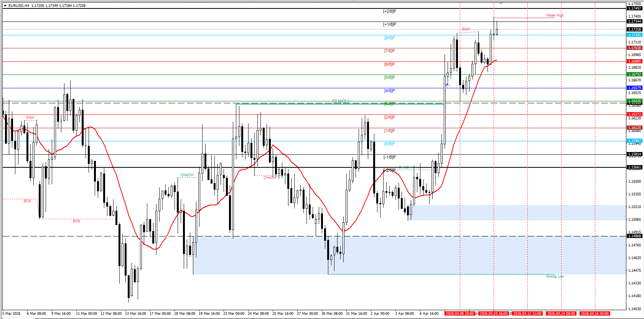Select the Weak High label
The image size is (644, 319).
tap(555, 15)
